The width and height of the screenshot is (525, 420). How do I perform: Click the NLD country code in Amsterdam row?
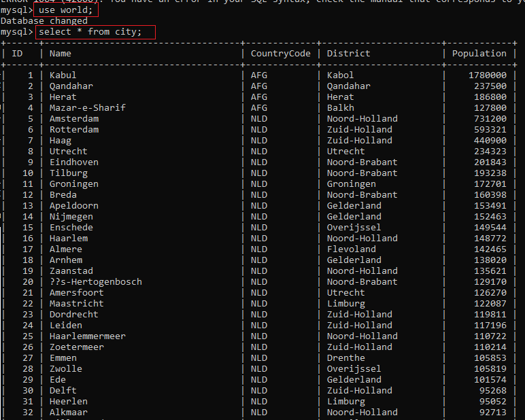click(259, 119)
